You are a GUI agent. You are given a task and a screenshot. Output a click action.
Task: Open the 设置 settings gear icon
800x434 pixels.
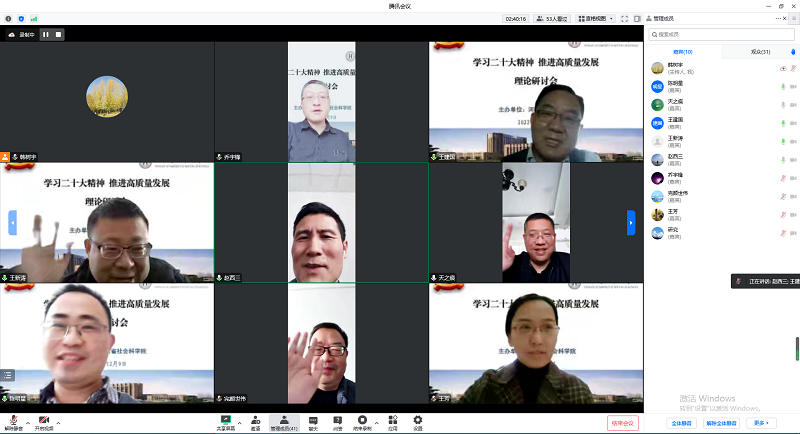coord(417,420)
